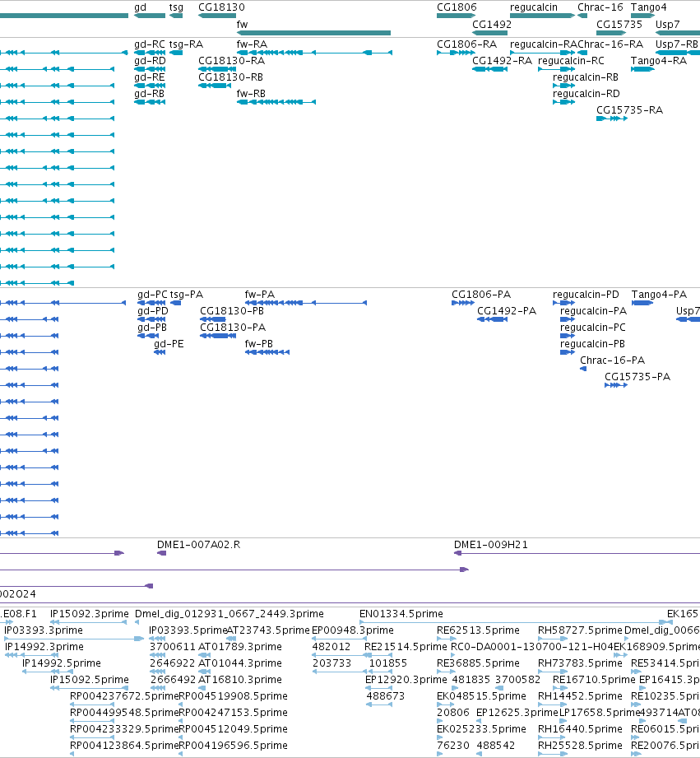Screen dimensions: 700x758
Task: Select the tsg-PA protein feature
Action: 176,303
